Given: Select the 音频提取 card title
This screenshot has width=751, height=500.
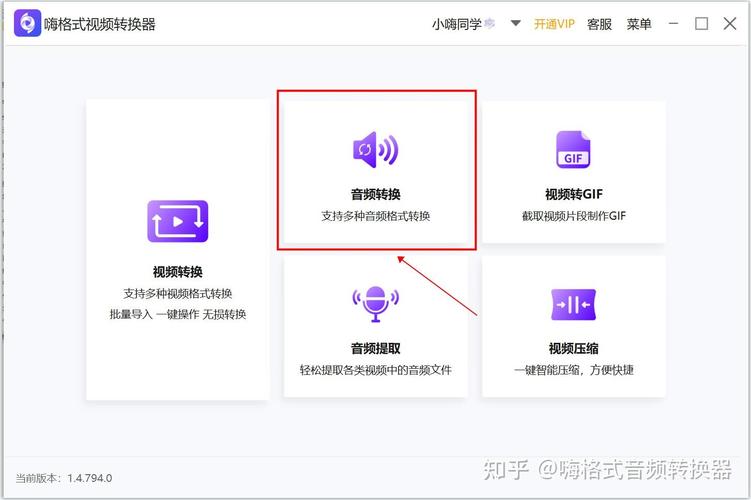Looking at the screenshot, I should 376,349.
